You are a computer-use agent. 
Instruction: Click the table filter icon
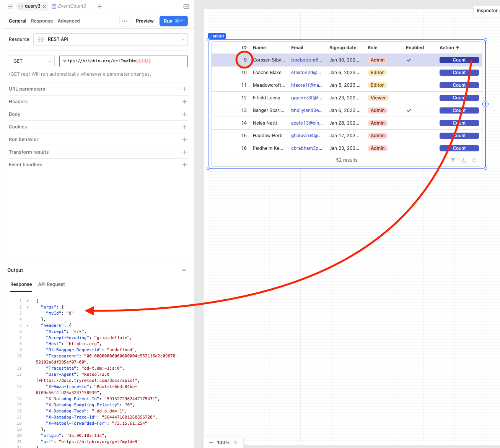(453, 160)
